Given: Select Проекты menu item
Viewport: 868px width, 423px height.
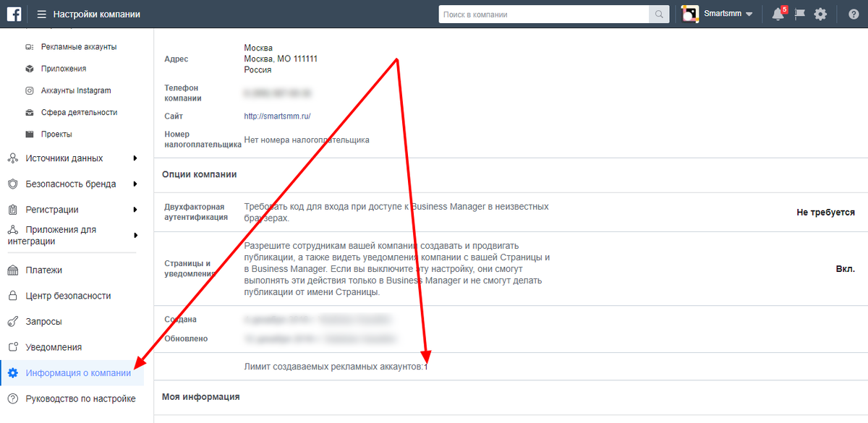Looking at the screenshot, I should pyautogui.click(x=56, y=134).
